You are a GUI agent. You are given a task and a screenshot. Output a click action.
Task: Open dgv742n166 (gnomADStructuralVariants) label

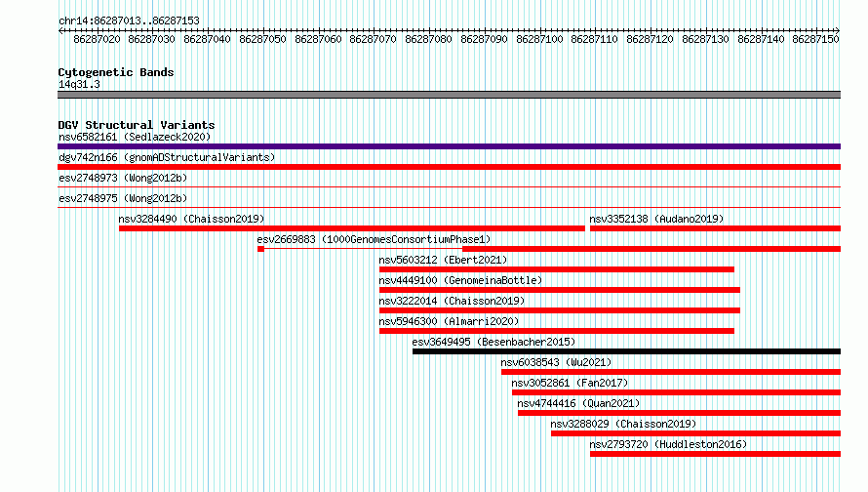tap(167, 157)
